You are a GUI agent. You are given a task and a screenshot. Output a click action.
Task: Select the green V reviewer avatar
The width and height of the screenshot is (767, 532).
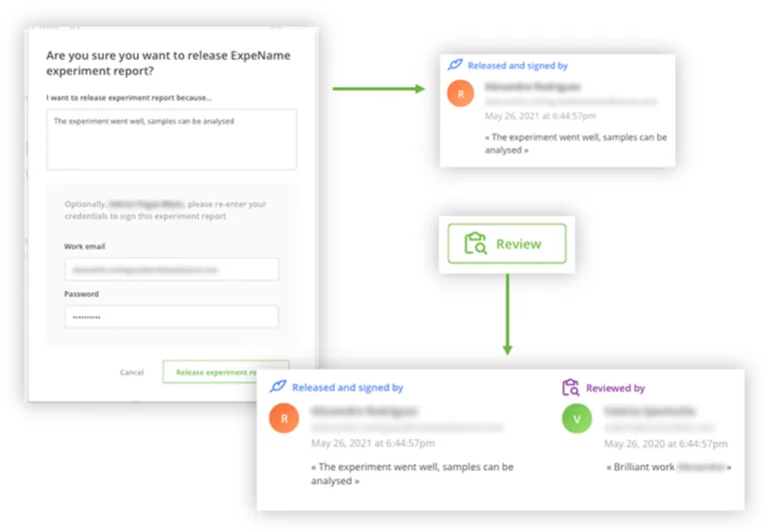pyautogui.click(x=576, y=418)
